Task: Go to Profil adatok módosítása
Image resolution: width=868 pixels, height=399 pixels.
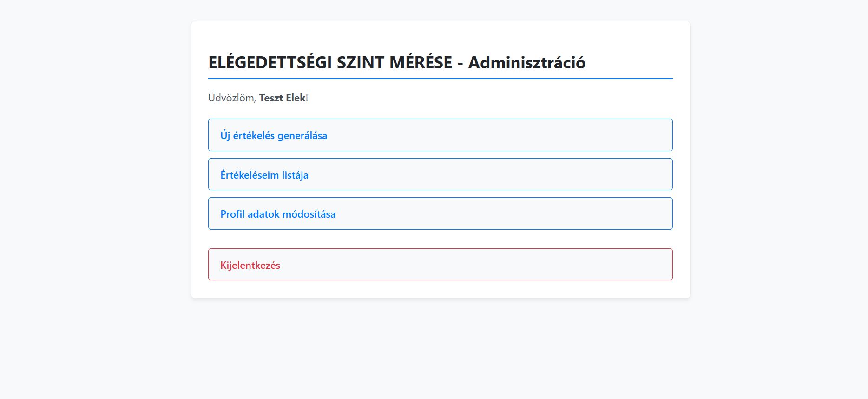Action: tap(440, 213)
